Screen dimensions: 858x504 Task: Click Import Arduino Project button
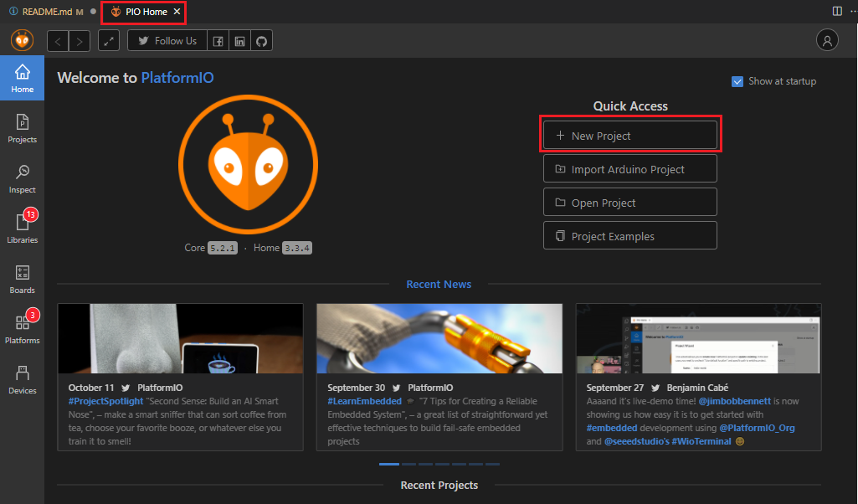(629, 168)
